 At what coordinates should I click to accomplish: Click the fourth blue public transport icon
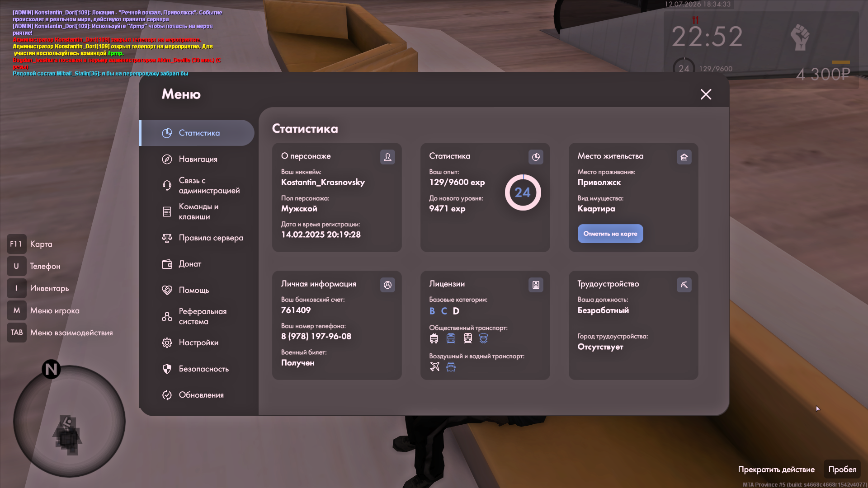tap(484, 338)
